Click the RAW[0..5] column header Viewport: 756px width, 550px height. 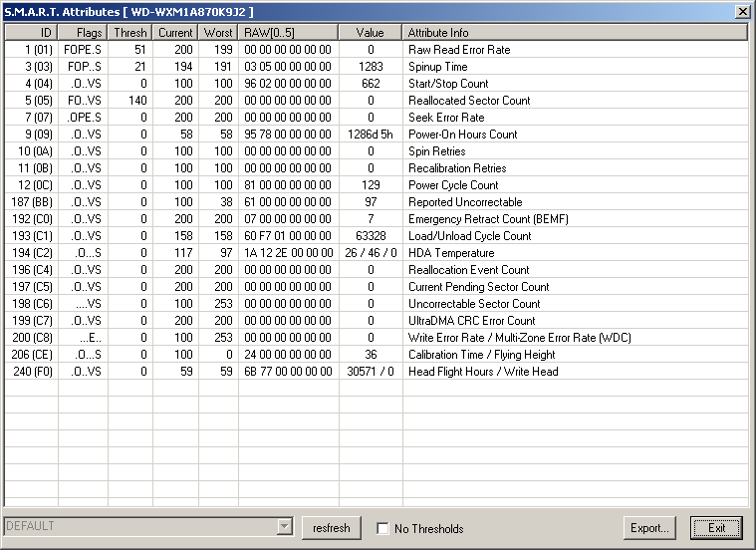[x=288, y=33]
